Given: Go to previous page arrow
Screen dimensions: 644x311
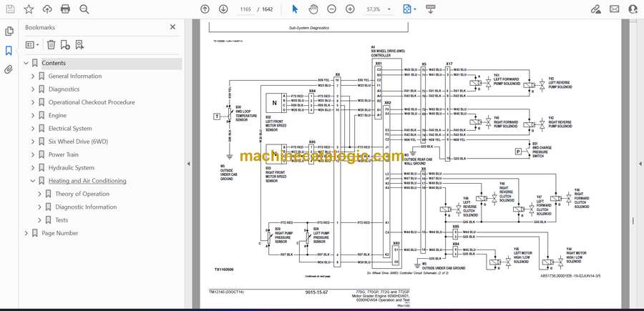Looking at the screenshot, I should (205, 9).
